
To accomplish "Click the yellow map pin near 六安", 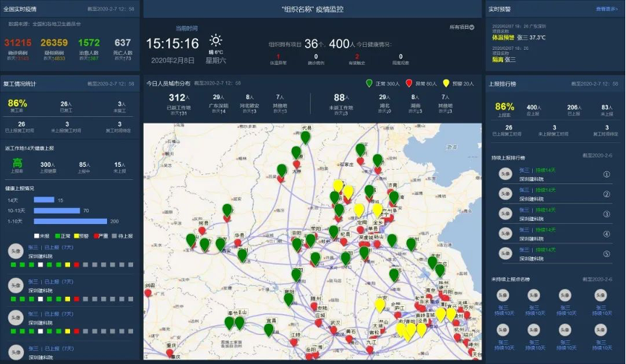I will tap(380, 305).
